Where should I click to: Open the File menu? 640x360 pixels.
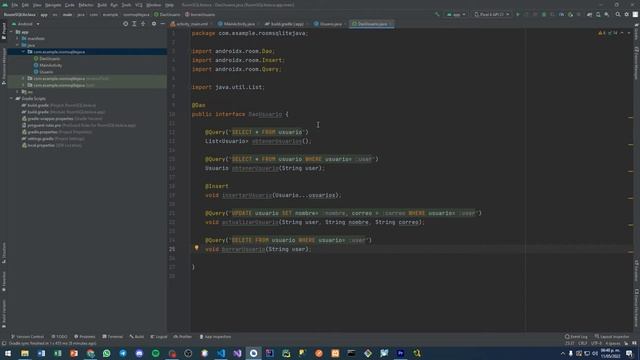[x=15, y=5]
